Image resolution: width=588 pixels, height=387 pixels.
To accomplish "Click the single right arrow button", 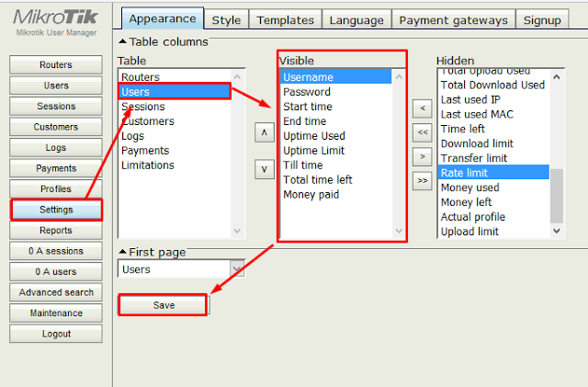I will tap(422, 157).
